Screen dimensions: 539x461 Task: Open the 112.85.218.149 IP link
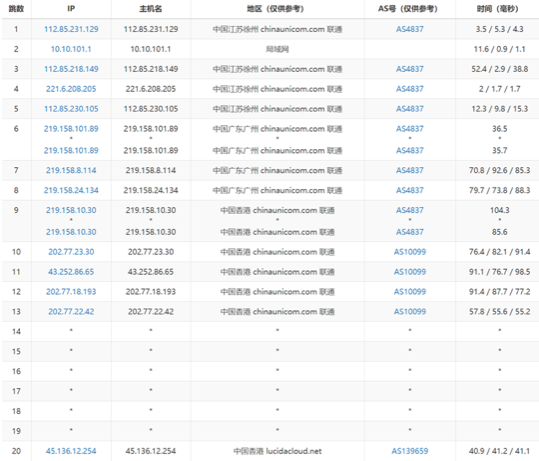[71, 69]
